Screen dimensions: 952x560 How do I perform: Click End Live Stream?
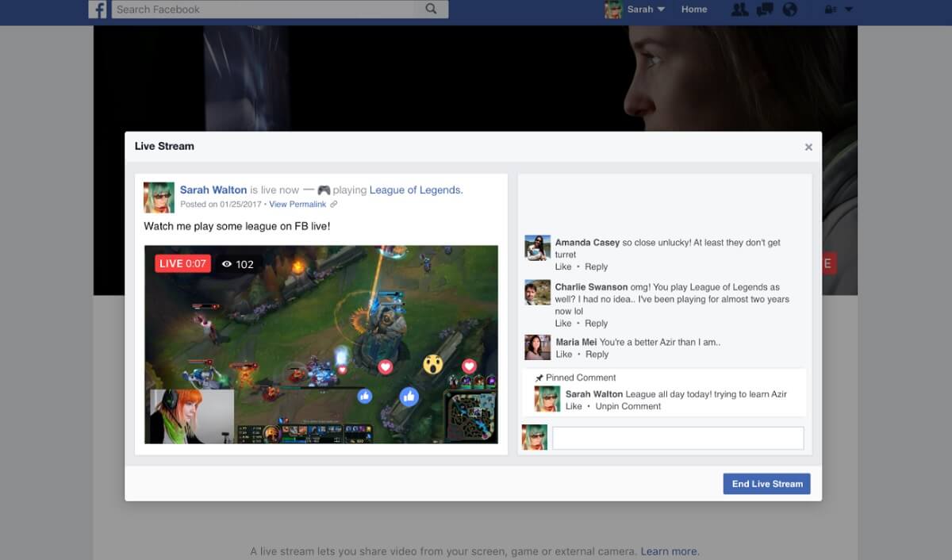click(x=766, y=483)
